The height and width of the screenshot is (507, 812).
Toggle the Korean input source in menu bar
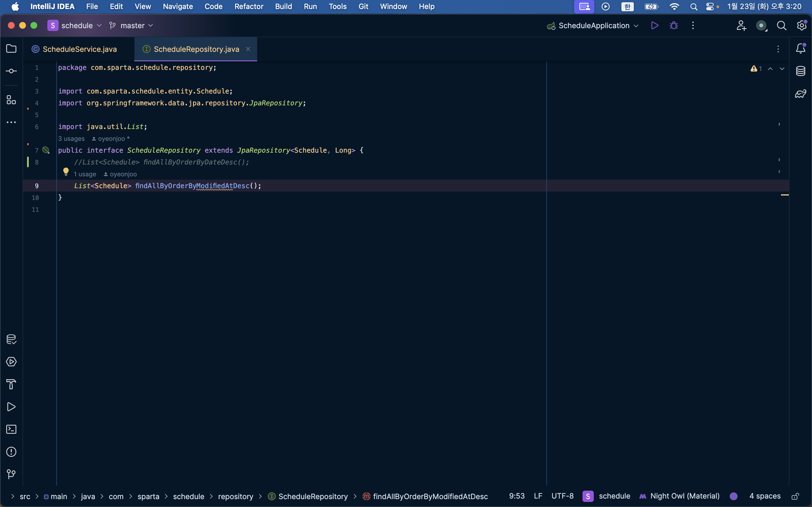click(x=627, y=6)
